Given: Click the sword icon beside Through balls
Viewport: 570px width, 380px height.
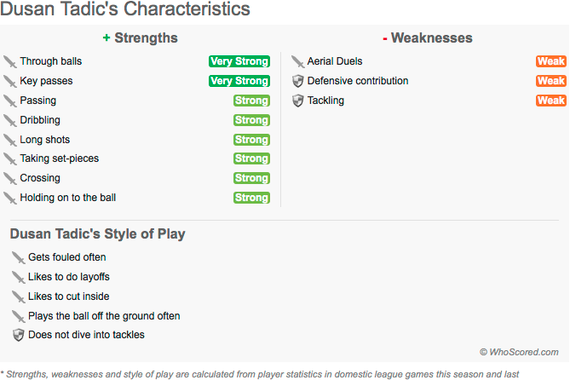Looking at the screenshot, I should click(10, 62).
